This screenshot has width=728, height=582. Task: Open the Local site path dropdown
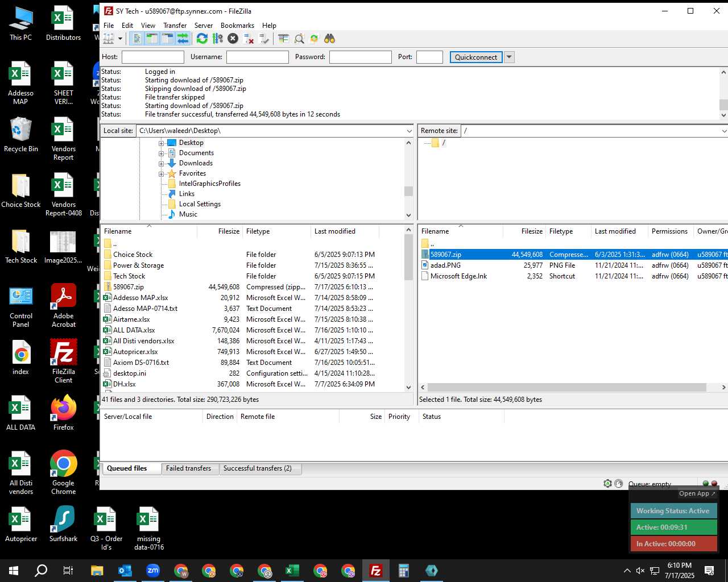tap(409, 131)
